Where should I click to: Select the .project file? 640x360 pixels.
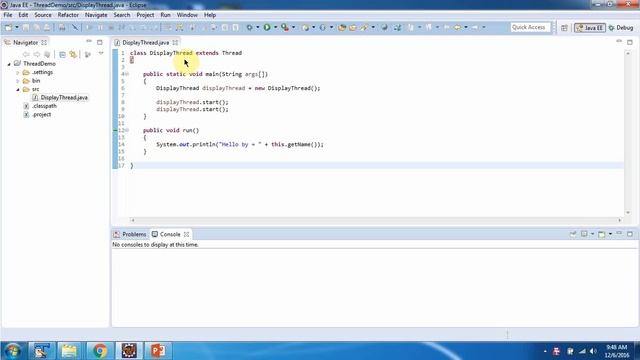(x=37, y=115)
